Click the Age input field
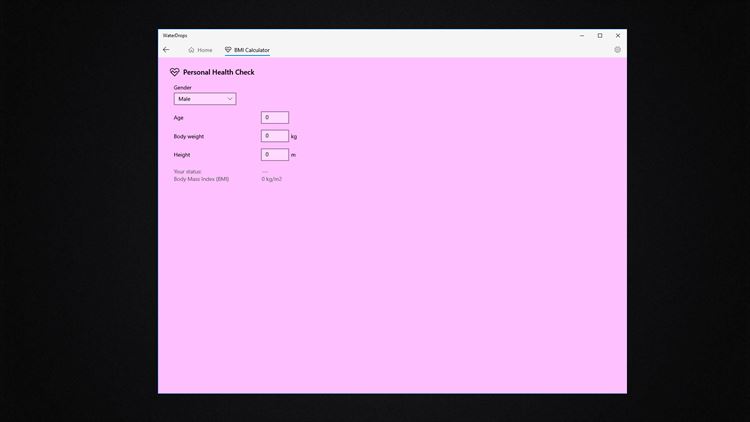The width and height of the screenshot is (750, 422). click(275, 117)
